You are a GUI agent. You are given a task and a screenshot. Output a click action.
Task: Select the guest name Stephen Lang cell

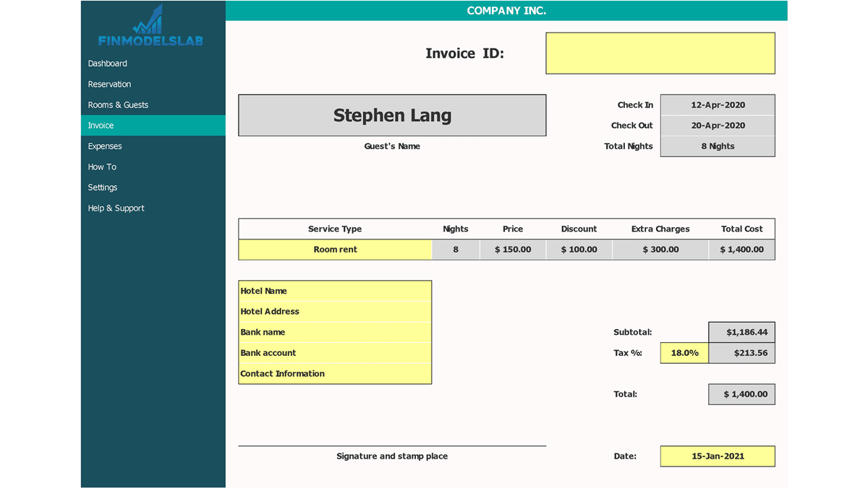392,115
